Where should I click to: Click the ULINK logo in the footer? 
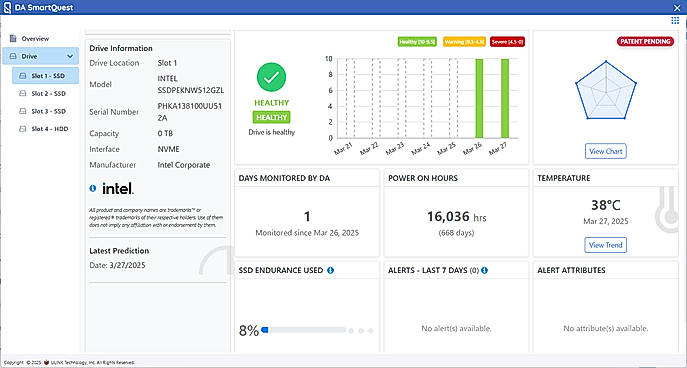point(46,363)
